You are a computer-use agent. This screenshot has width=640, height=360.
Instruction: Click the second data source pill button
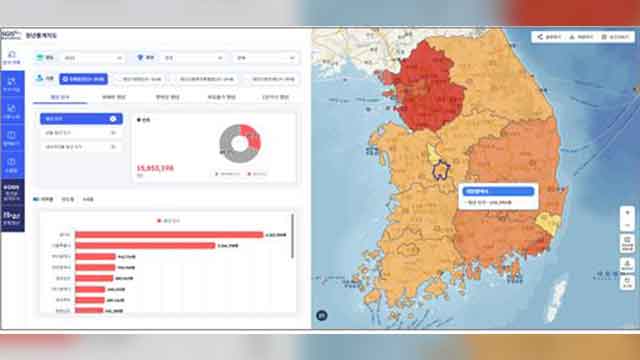tap(142, 79)
